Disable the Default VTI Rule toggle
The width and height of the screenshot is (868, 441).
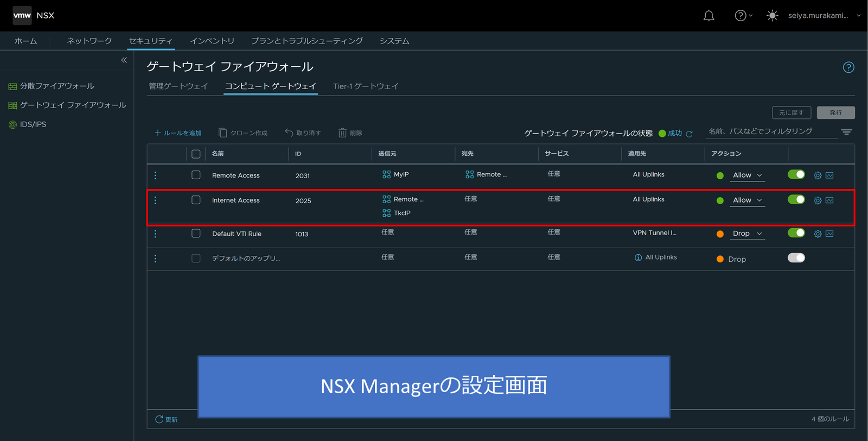[x=796, y=232]
